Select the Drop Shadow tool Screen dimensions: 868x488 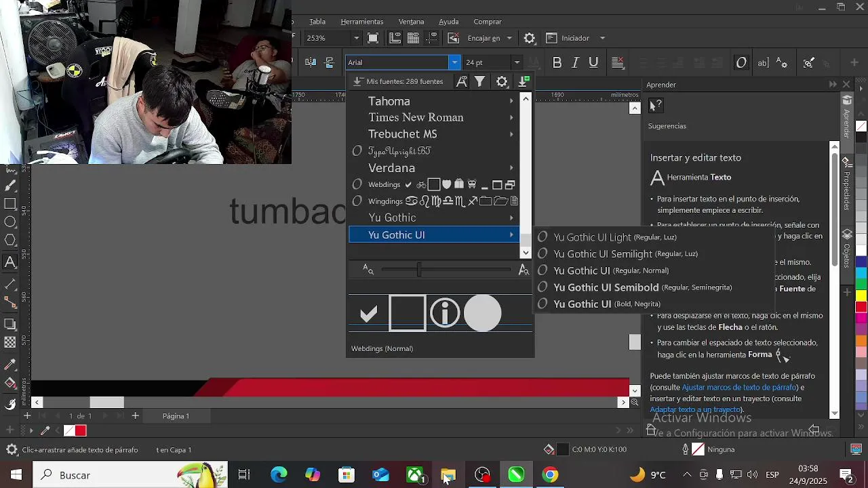pos(10,324)
